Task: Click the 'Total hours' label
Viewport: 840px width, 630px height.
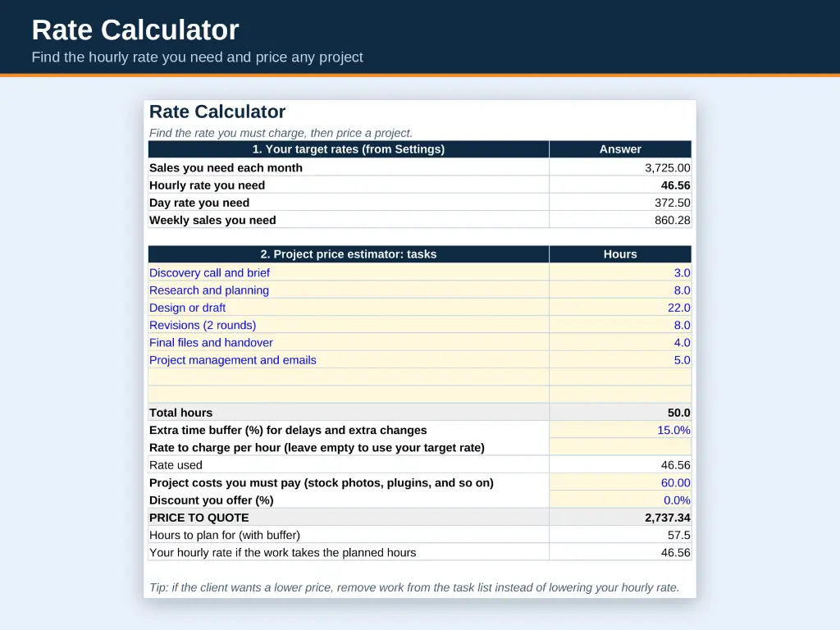Action: coord(180,413)
